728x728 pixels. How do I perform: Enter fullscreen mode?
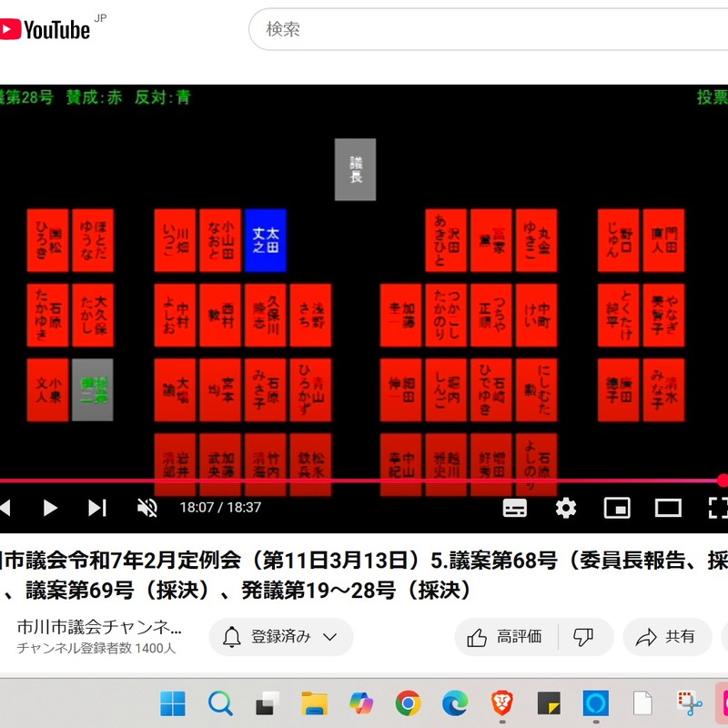718,508
